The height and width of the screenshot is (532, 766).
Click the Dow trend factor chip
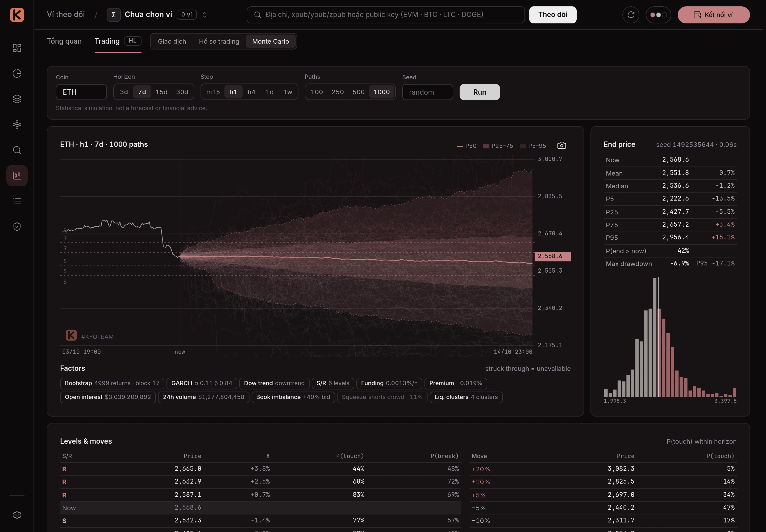pos(274,383)
